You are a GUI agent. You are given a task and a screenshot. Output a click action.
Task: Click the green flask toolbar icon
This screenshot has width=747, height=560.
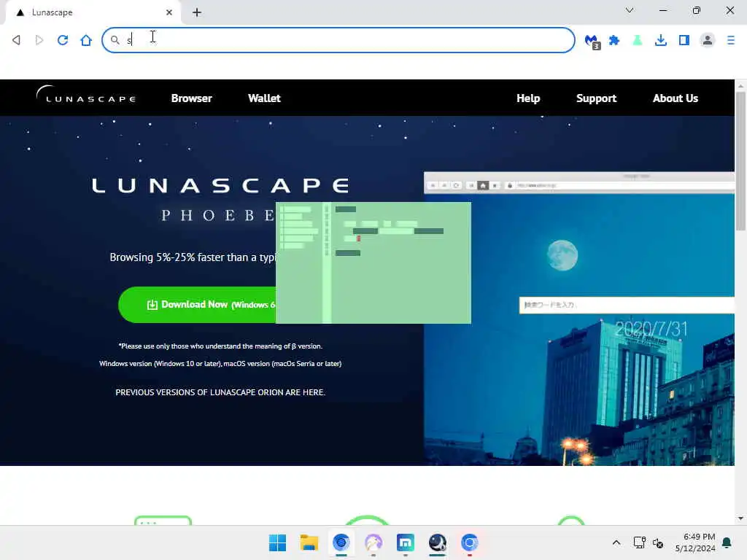(x=637, y=41)
